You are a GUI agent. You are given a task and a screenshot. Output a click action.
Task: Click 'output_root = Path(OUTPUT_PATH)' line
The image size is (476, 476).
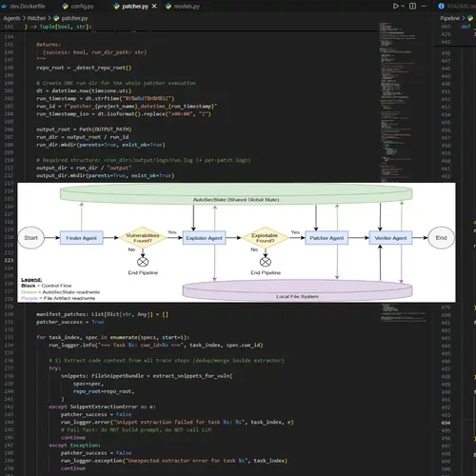point(84,129)
